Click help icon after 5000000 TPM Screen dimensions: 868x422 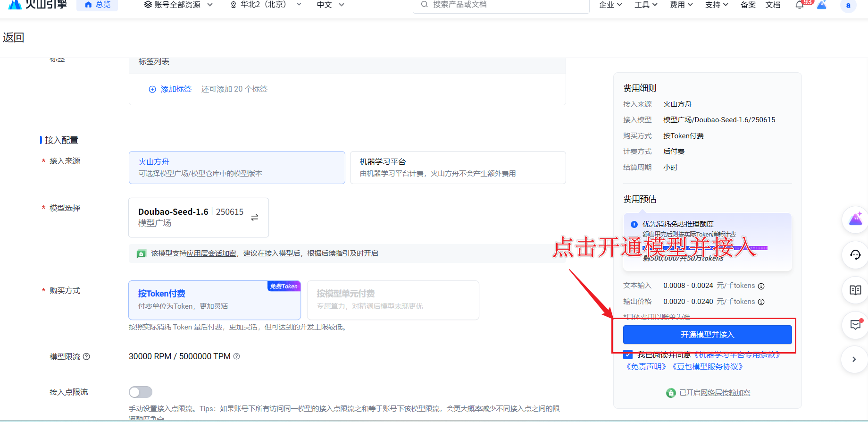237,356
